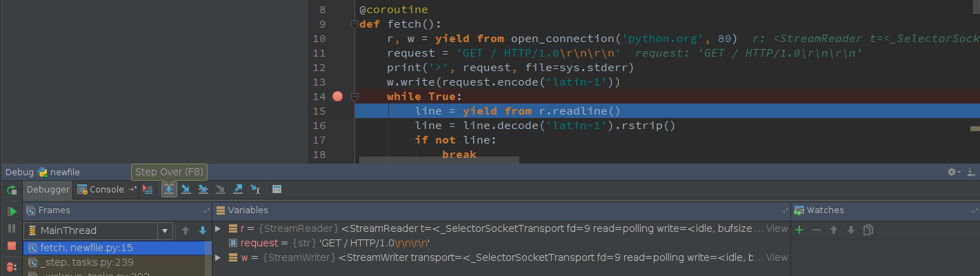Click the duplicate watch copy icon

[x=868, y=230]
